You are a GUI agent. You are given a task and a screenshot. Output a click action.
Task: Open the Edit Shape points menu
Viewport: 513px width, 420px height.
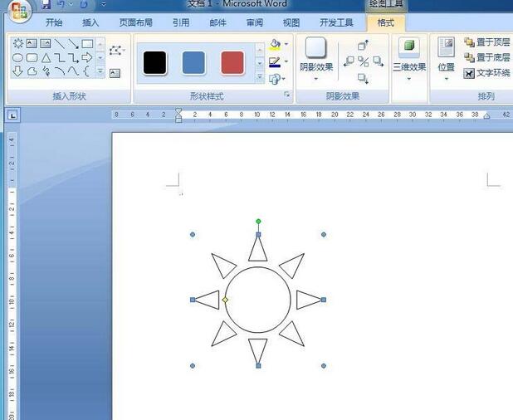(x=117, y=51)
